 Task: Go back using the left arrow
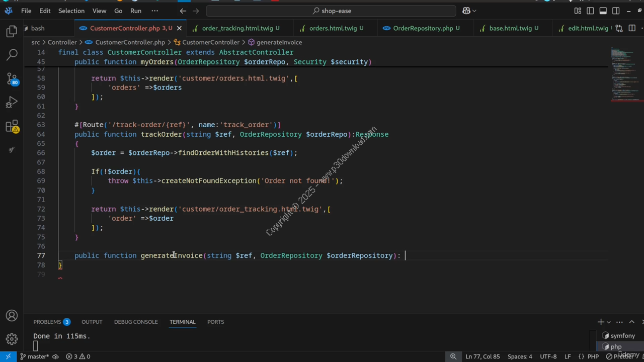coord(183,11)
